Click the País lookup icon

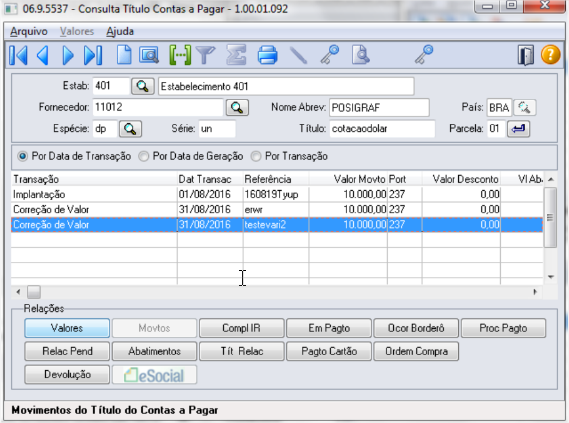[525, 107]
